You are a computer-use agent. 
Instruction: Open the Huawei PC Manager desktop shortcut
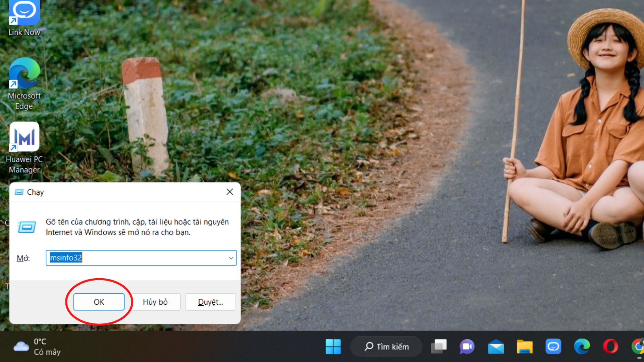24,147
